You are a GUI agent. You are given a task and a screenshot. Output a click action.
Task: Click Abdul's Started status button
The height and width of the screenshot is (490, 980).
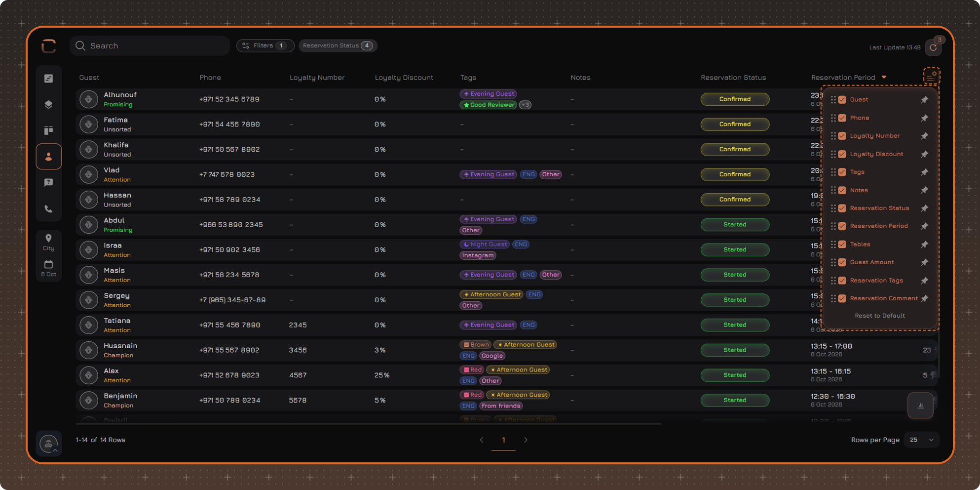point(735,225)
